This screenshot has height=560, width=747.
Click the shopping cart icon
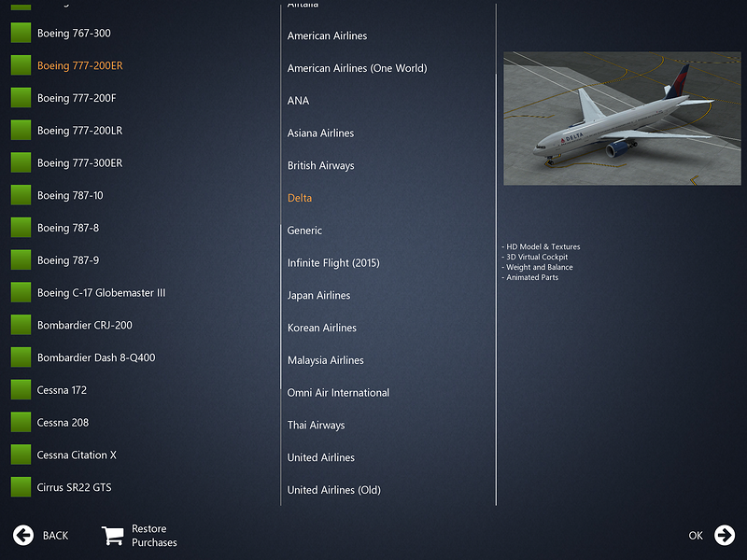click(112, 535)
